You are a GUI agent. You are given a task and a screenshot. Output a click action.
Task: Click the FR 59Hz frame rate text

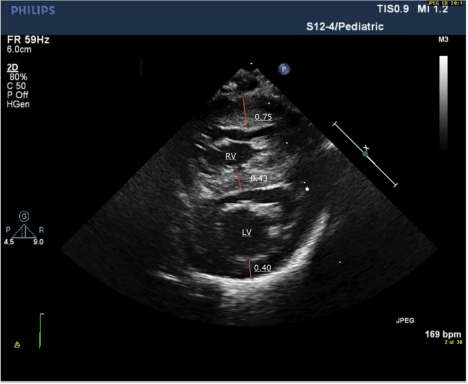(28, 40)
